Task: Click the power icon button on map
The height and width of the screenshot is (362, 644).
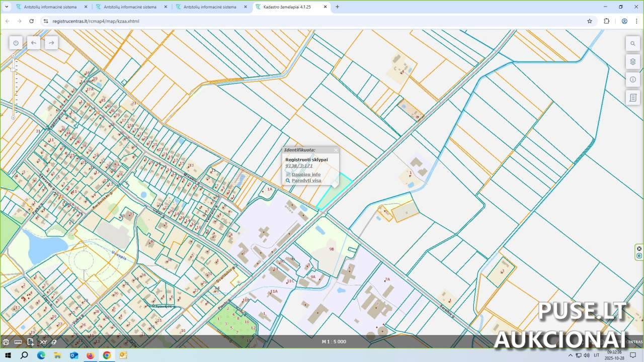Action: point(16,43)
